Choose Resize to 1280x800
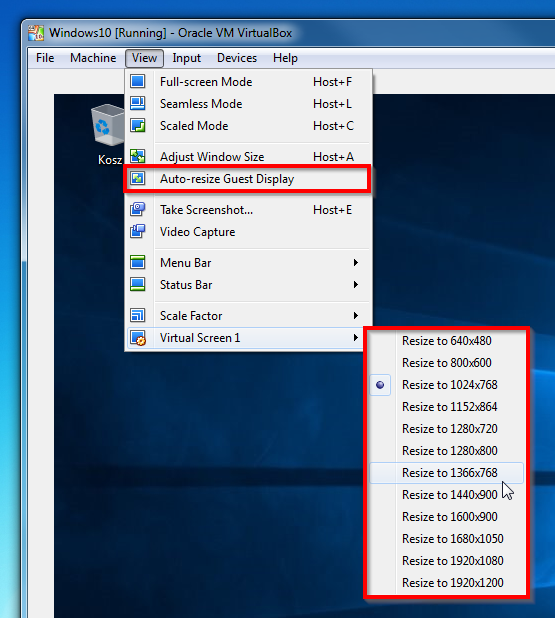The image size is (555, 618). [447, 450]
